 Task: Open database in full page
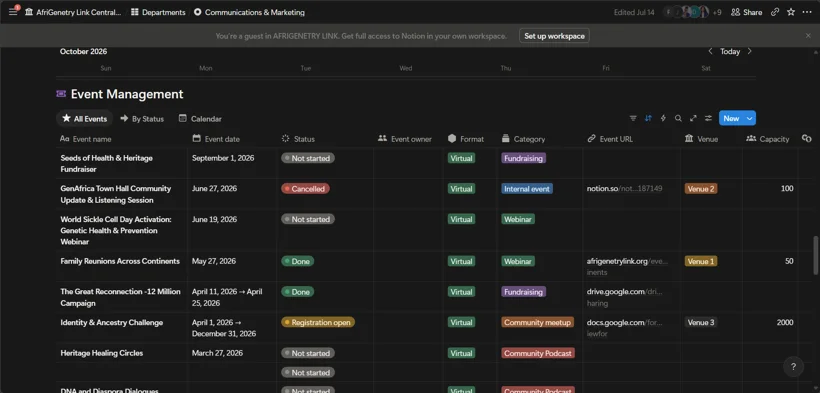tap(693, 118)
